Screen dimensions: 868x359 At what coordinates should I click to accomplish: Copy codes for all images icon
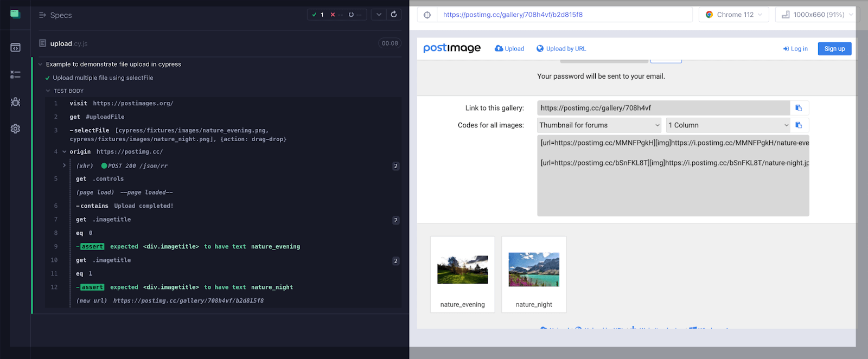click(799, 125)
